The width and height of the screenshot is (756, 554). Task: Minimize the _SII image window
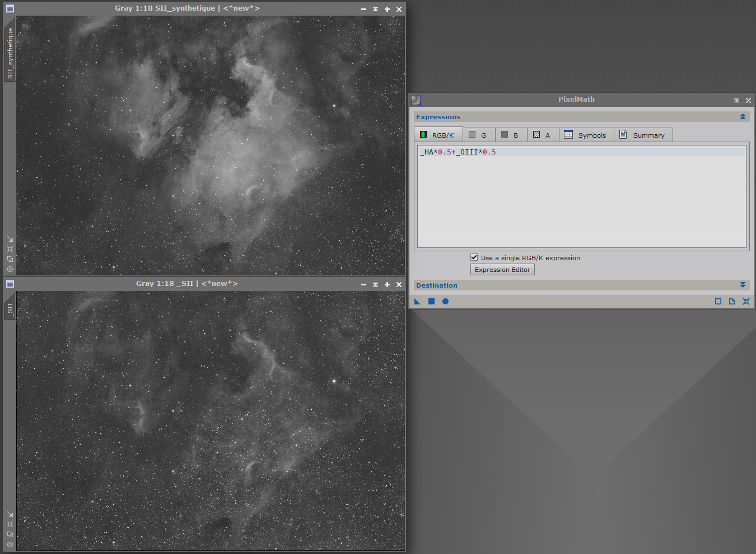pyautogui.click(x=363, y=284)
